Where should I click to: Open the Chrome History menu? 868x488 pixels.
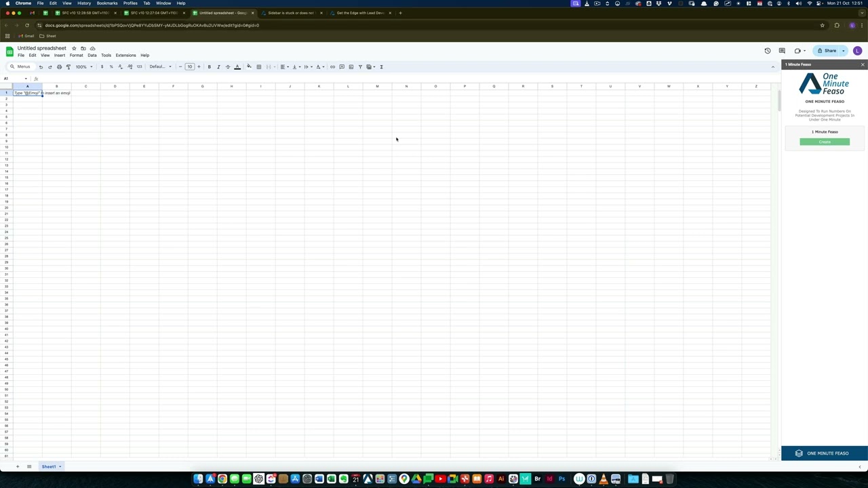click(84, 3)
